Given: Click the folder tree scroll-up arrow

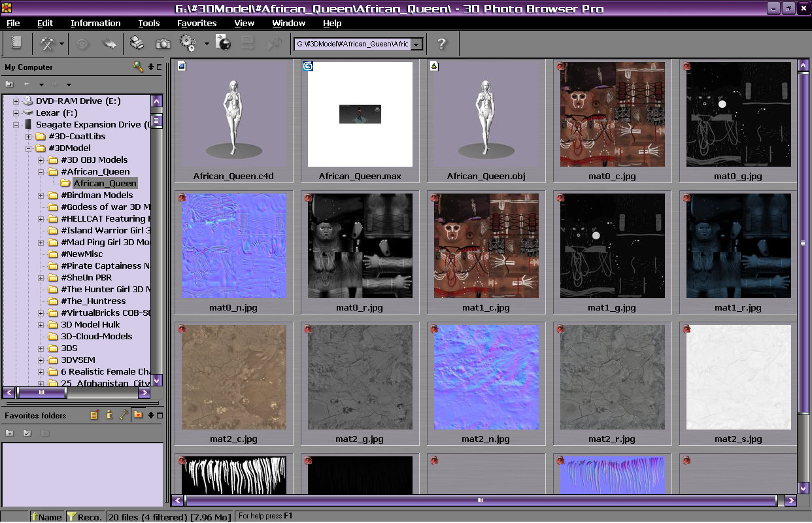Looking at the screenshot, I should (157, 101).
